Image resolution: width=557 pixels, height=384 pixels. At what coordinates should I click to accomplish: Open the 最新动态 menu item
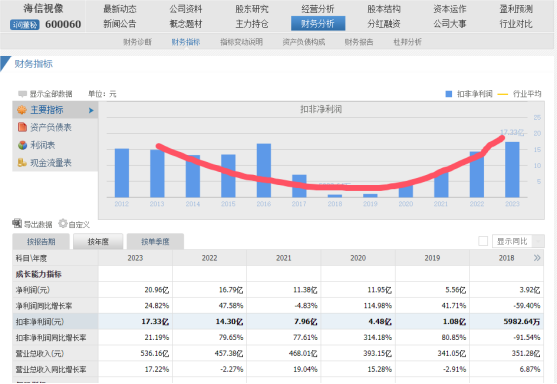pos(120,9)
